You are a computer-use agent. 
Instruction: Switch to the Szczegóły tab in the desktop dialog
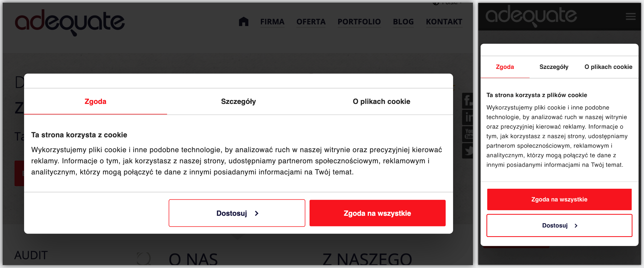point(238,102)
